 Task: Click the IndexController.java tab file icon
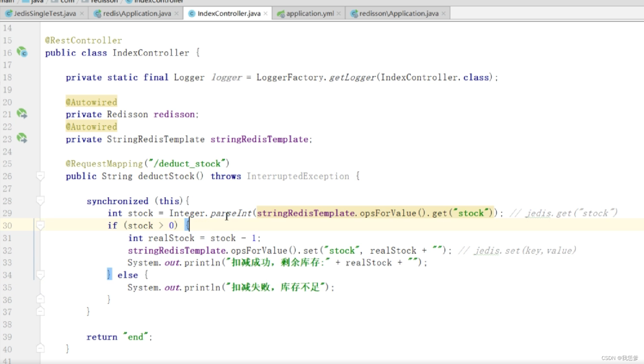click(x=192, y=14)
